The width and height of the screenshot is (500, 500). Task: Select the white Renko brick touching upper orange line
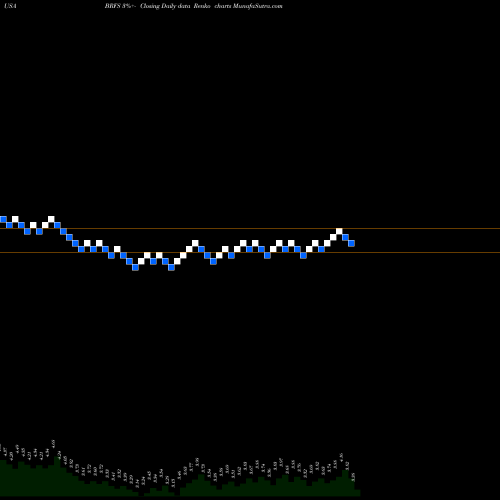(339, 231)
